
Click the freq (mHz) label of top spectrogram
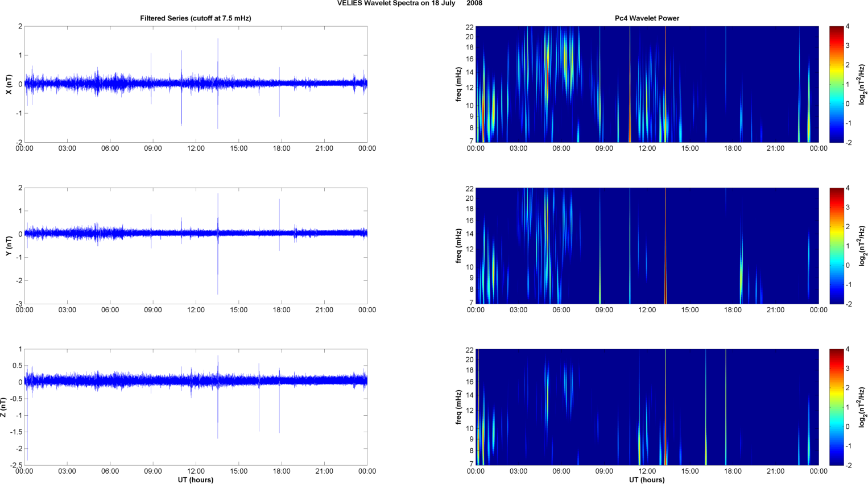coord(458,84)
